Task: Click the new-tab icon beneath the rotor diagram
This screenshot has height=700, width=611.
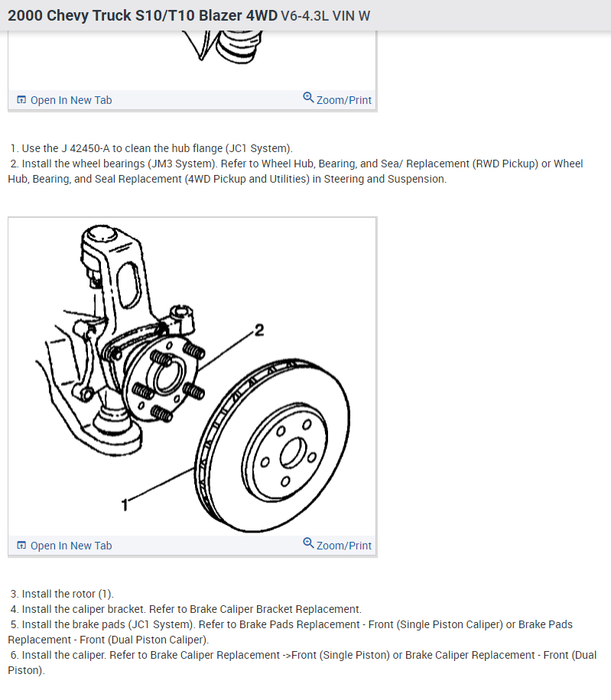Action: pyautogui.click(x=21, y=545)
